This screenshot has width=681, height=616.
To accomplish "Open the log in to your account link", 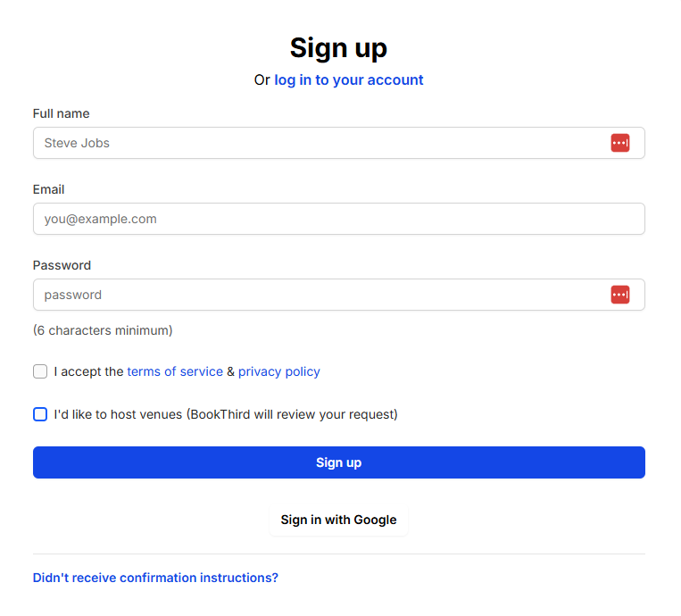I will click(348, 80).
